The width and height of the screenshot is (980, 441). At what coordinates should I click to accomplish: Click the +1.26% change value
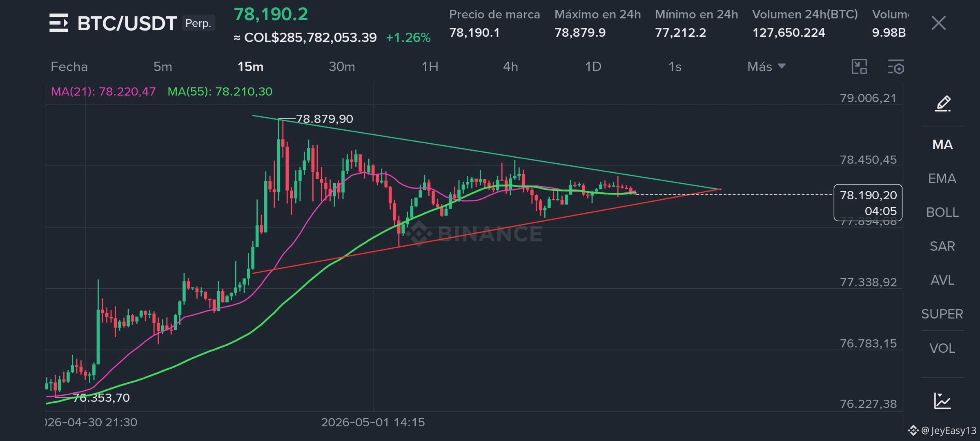[408, 38]
